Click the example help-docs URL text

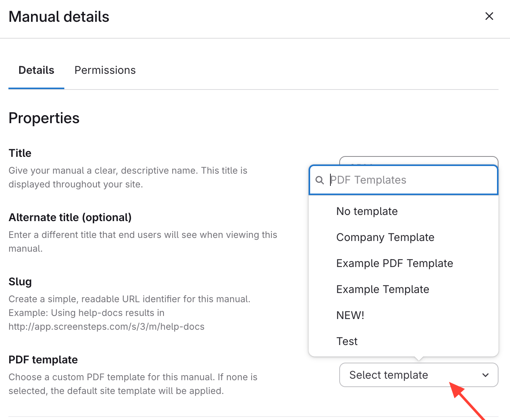tap(106, 327)
